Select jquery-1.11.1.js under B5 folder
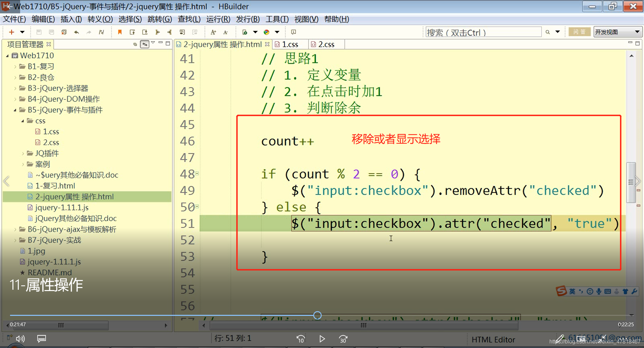The image size is (644, 348). [58, 208]
